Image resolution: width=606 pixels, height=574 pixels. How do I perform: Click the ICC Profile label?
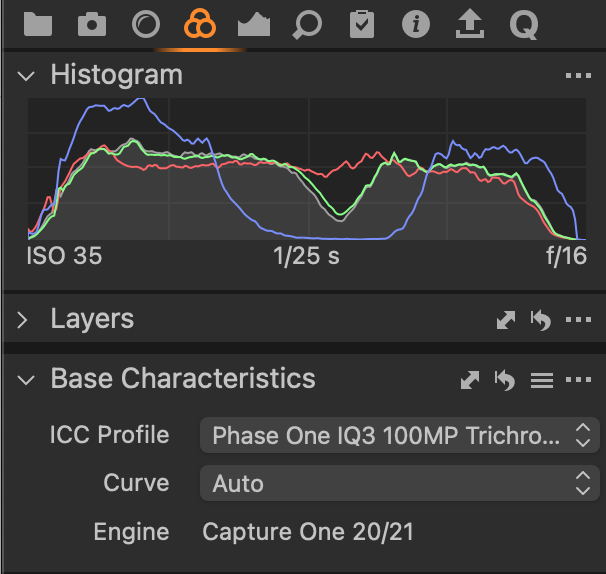pyautogui.click(x=110, y=435)
